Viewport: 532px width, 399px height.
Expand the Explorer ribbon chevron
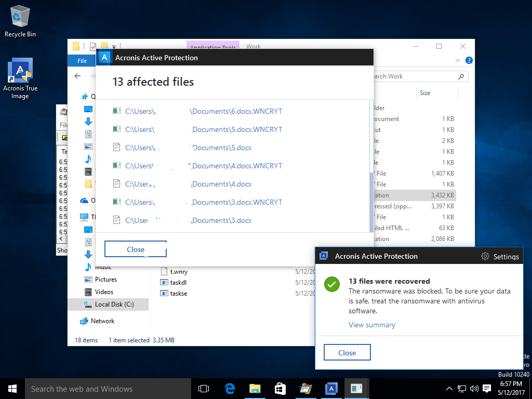pos(457,60)
